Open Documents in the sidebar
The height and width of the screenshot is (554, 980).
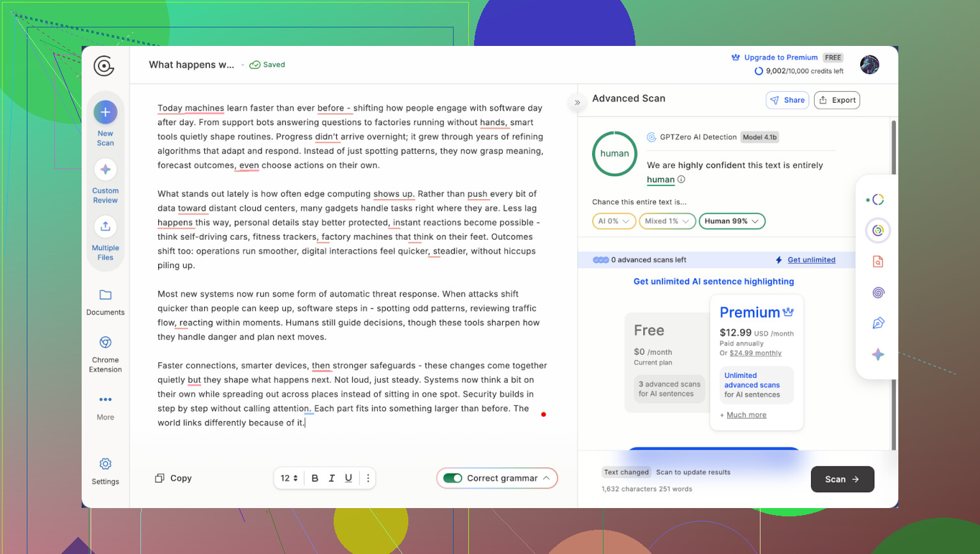[x=105, y=296]
